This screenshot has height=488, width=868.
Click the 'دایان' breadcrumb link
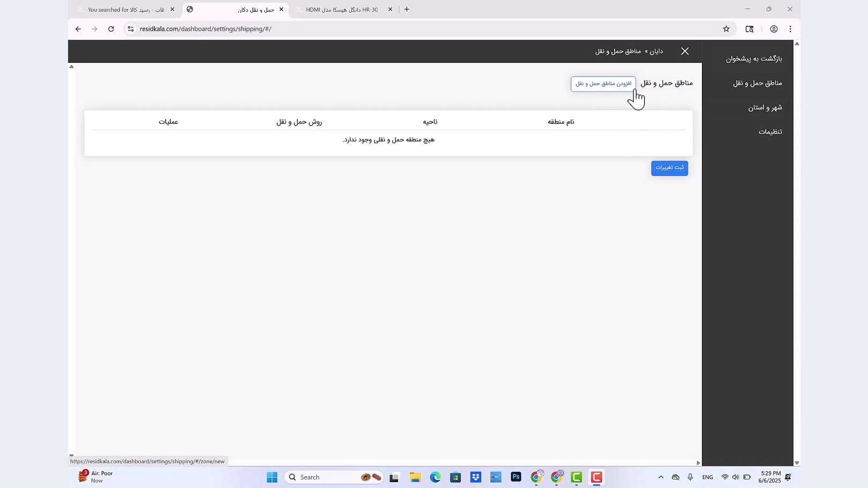tap(656, 51)
